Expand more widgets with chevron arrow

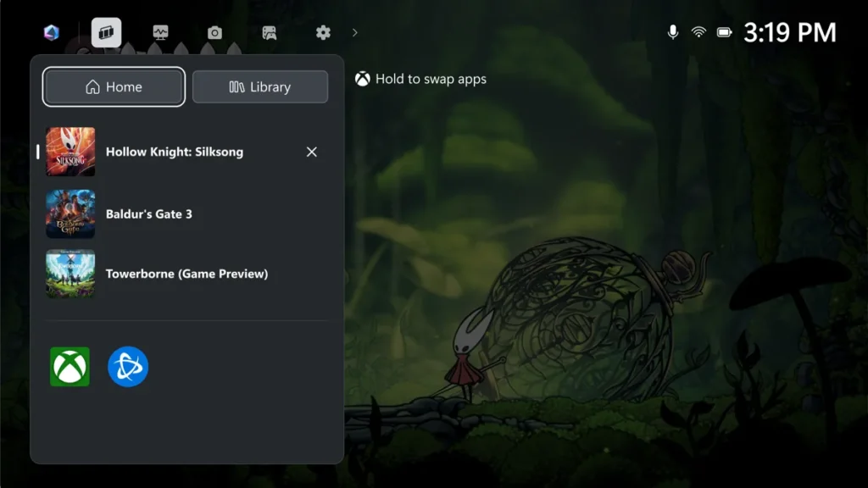click(x=354, y=32)
